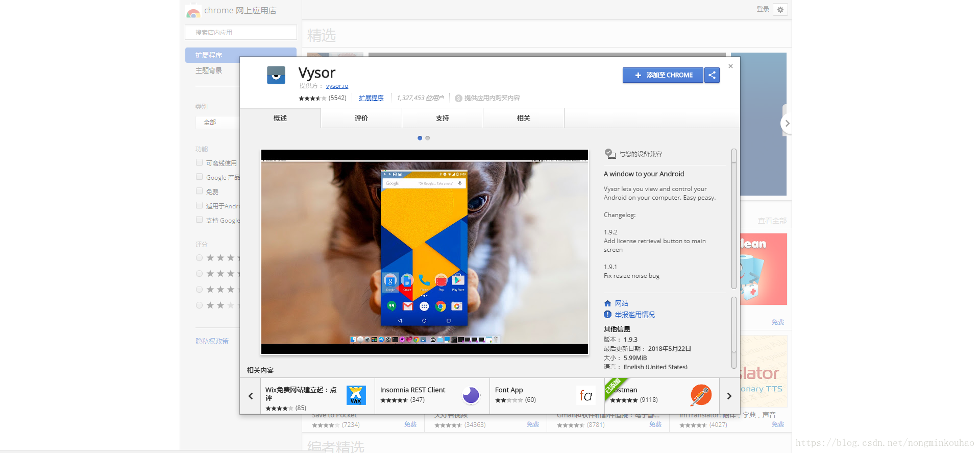Select the second rating radio option
Image resolution: width=980 pixels, height=453 pixels.
point(200,274)
